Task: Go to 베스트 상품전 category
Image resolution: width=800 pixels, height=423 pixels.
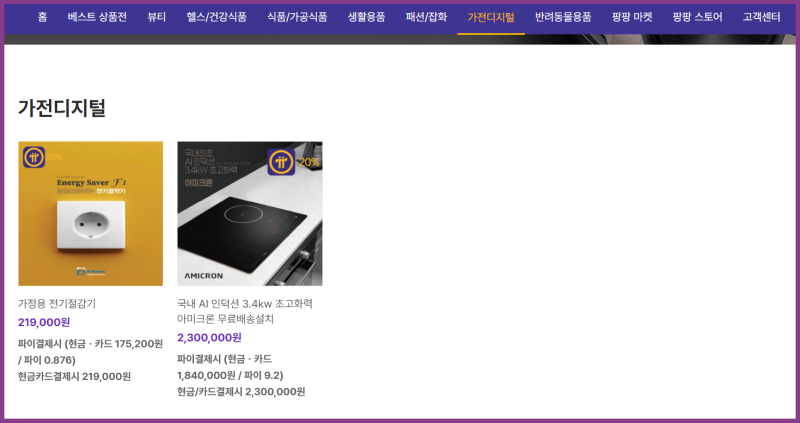Action: click(97, 17)
